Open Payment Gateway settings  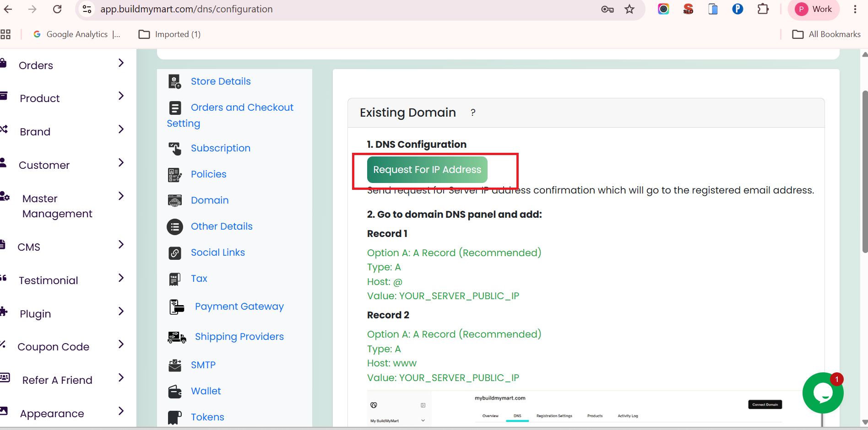(239, 306)
